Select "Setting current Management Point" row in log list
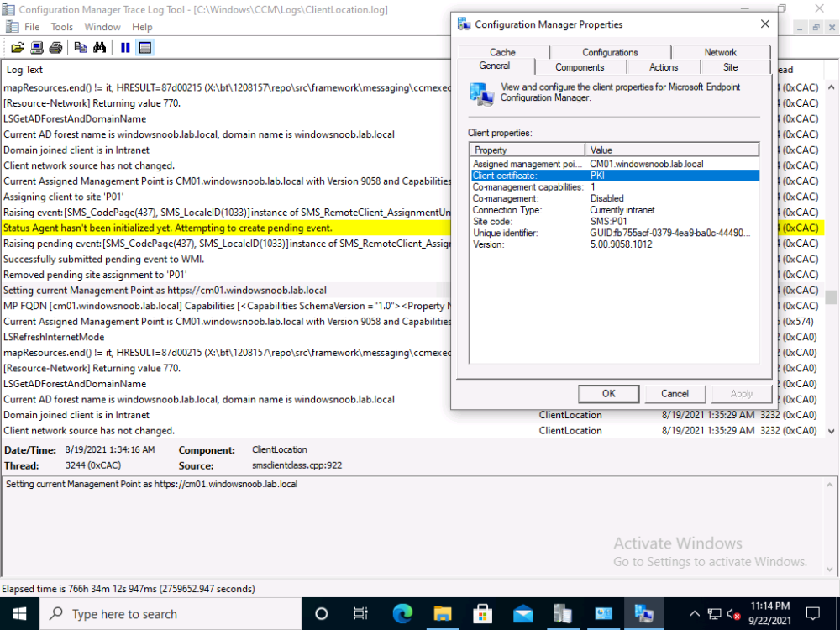This screenshot has height=630, width=840. coord(226,291)
